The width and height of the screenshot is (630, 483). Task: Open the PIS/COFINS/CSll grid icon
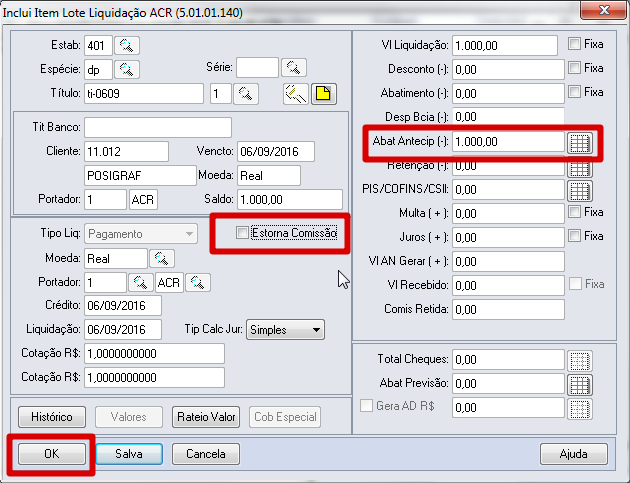click(x=580, y=191)
